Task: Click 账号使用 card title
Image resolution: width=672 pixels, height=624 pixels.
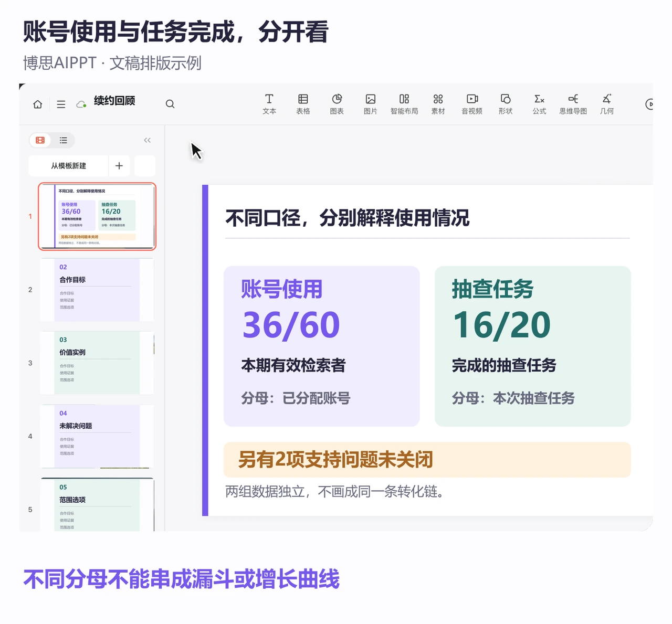Action: pyautogui.click(x=282, y=289)
